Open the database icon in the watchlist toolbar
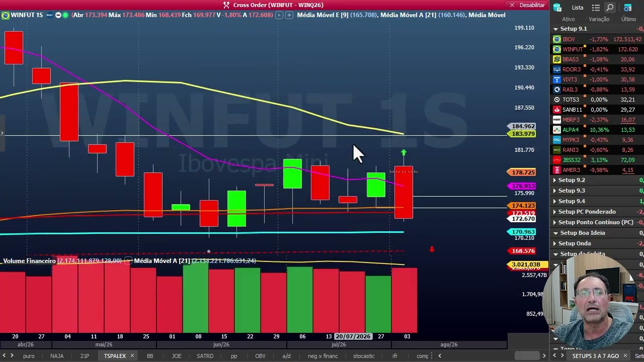644x362 pixels. [557, 8]
